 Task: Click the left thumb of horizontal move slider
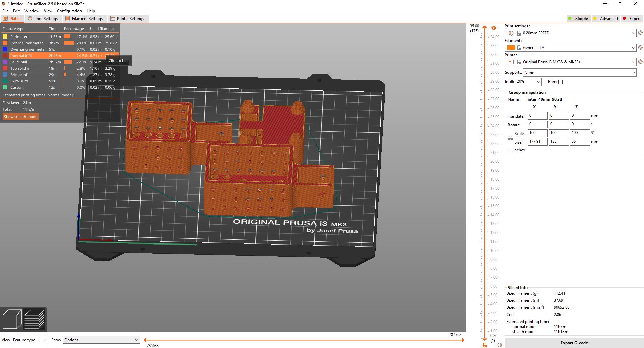145,340
